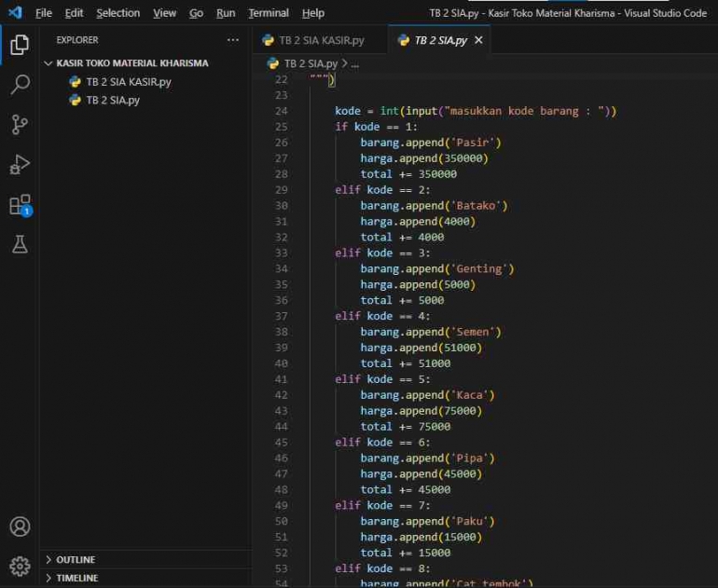Click TB 2 SIA.py breadcrumb item

[311, 63]
